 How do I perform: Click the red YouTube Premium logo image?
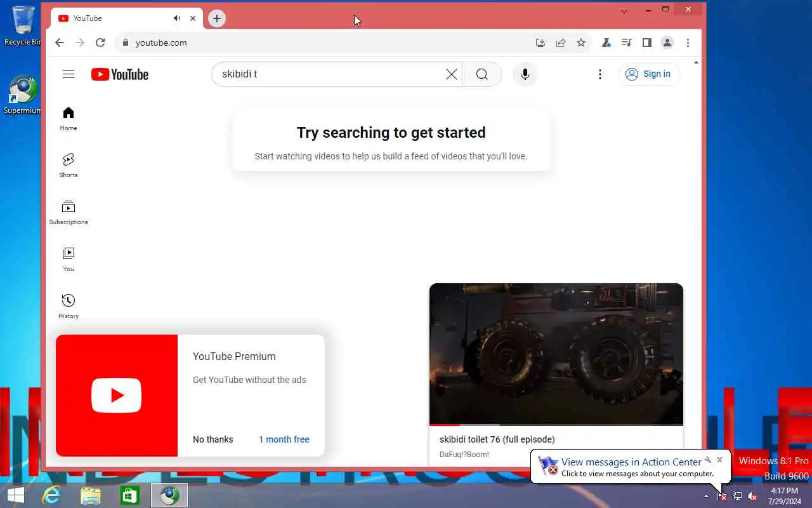tap(117, 395)
